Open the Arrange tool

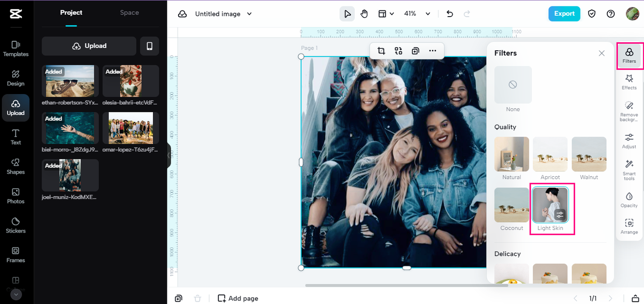tap(629, 226)
